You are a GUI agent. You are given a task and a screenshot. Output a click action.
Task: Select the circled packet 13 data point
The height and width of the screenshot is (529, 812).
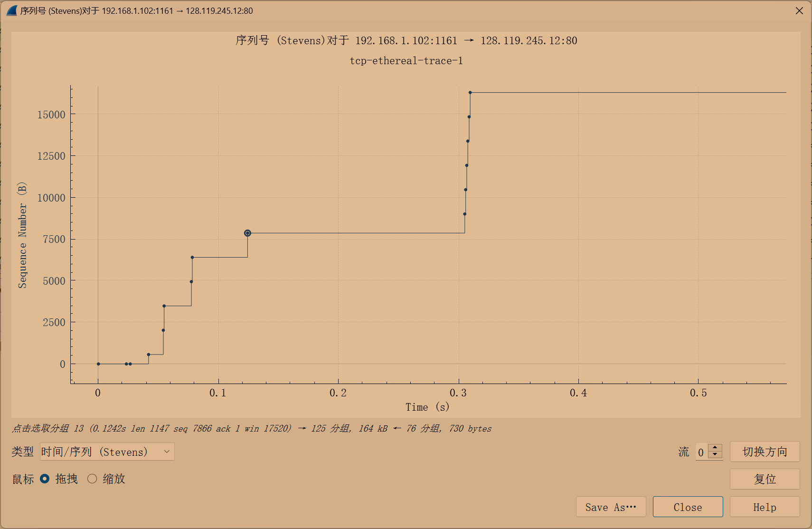247,232
